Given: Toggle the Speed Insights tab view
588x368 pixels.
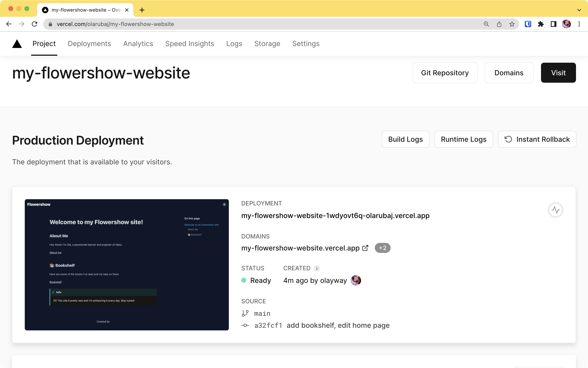Looking at the screenshot, I should 190,43.
